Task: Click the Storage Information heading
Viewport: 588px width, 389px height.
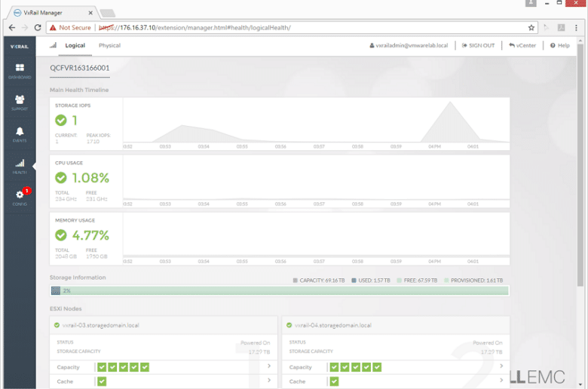Action: (78, 277)
